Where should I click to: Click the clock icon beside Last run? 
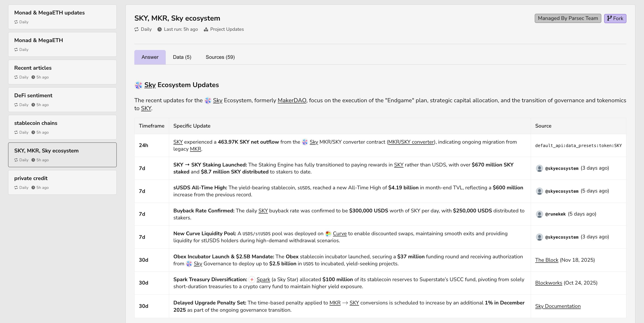159,29
